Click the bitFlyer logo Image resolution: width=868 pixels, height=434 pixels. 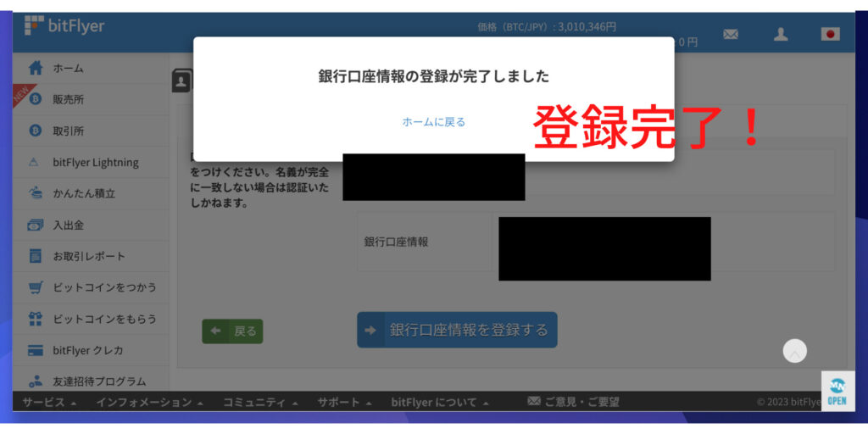click(x=64, y=25)
